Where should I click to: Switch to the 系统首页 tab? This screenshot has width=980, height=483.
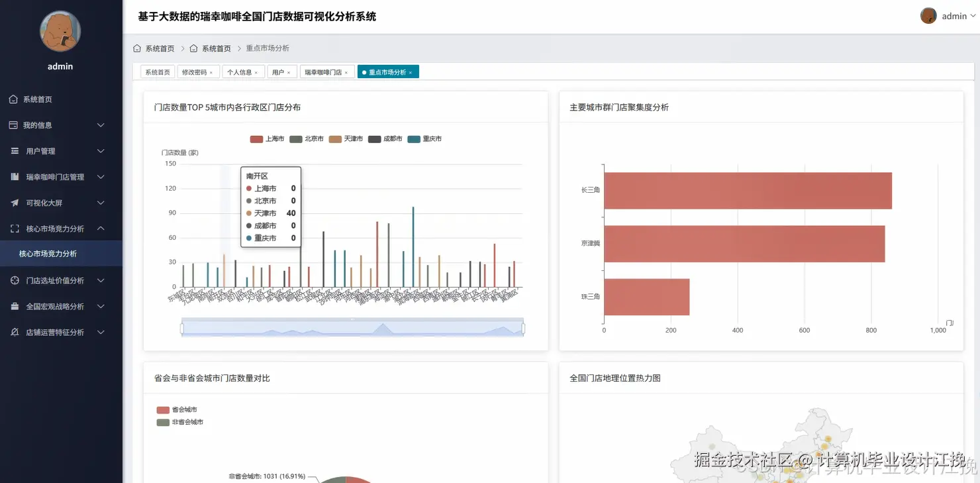(x=158, y=72)
